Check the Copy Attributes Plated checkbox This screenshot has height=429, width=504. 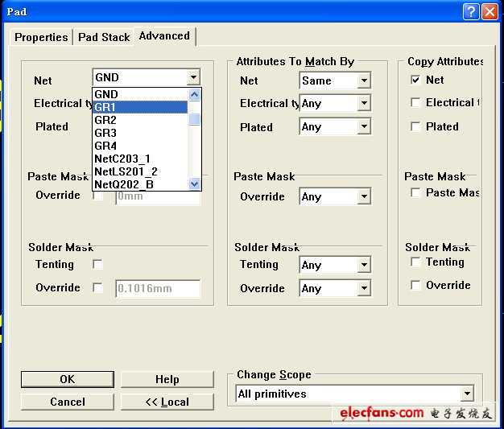(x=415, y=126)
